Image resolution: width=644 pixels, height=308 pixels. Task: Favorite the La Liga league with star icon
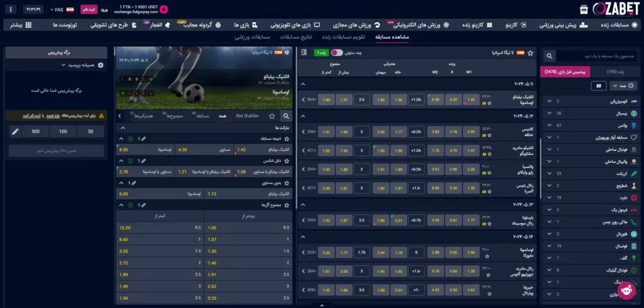coord(530,53)
